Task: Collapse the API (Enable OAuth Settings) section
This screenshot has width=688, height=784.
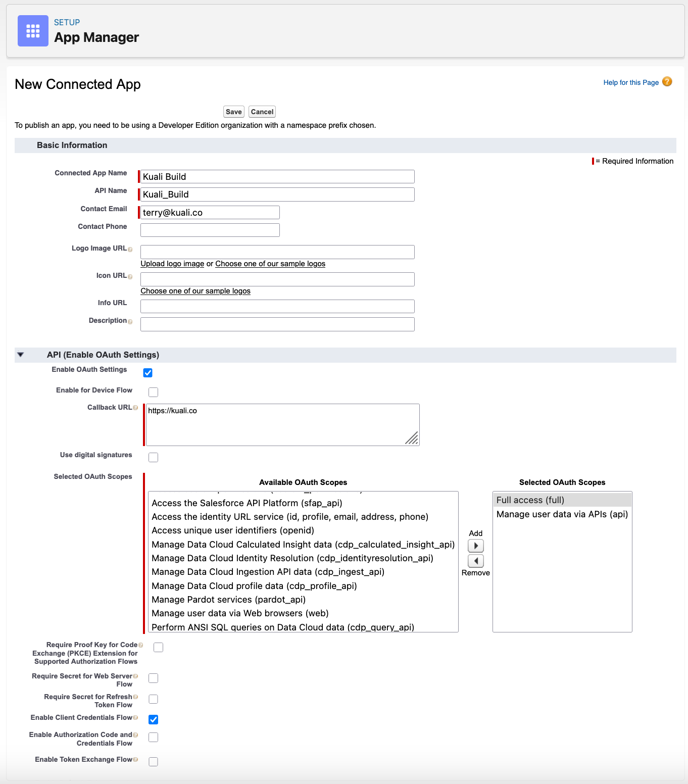Action: point(20,355)
